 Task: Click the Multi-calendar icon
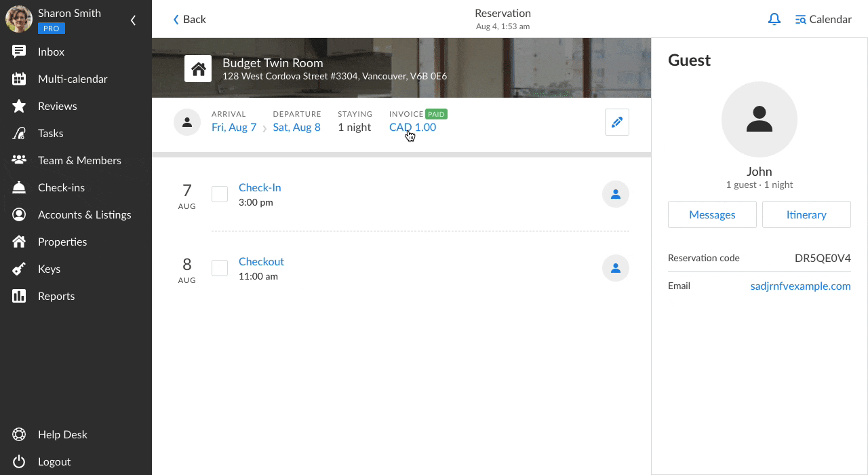[x=19, y=79]
